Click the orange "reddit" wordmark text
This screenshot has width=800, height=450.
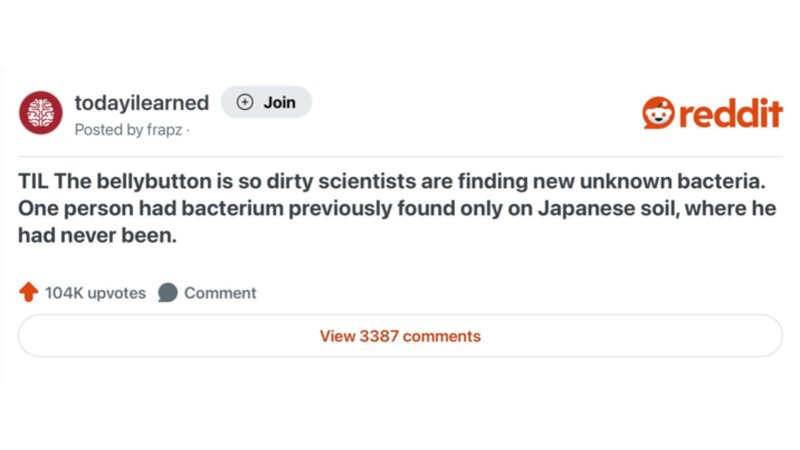point(733,113)
